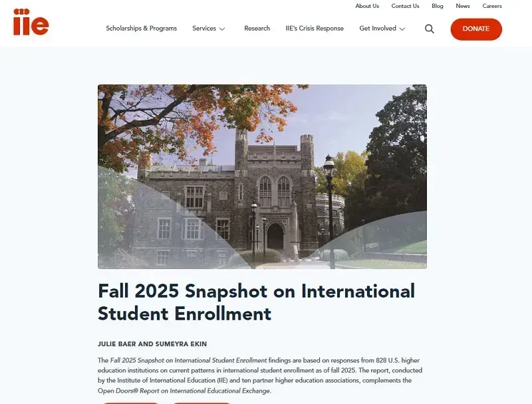The image size is (532, 404).
Task: Visit the Blog link
Action: [x=438, y=6]
